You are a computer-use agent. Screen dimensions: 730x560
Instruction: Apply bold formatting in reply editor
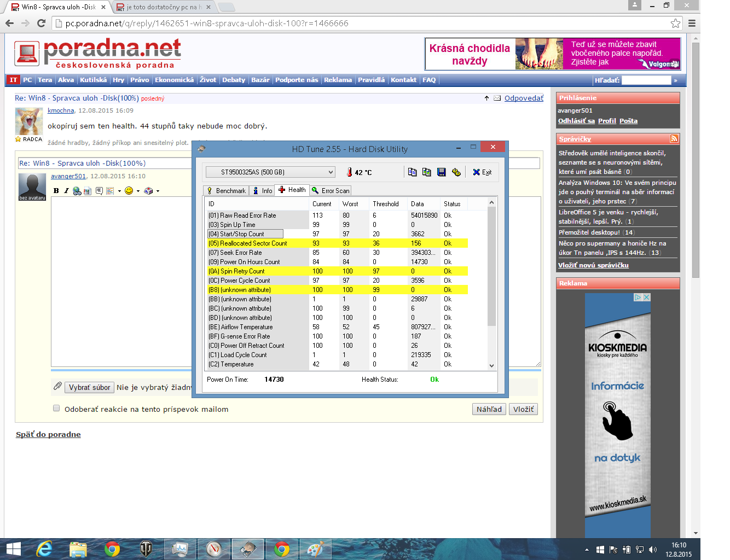pyautogui.click(x=56, y=191)
